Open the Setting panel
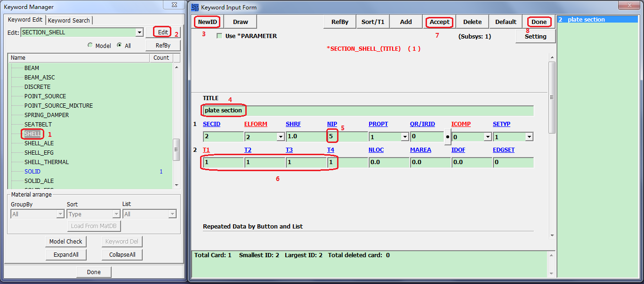 (x=535, y=35)
